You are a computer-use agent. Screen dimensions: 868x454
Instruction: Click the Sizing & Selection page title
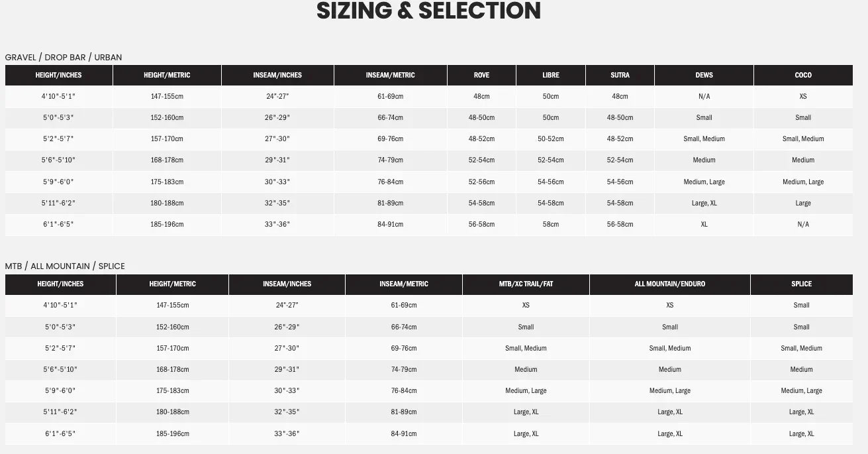coord(428,11)
